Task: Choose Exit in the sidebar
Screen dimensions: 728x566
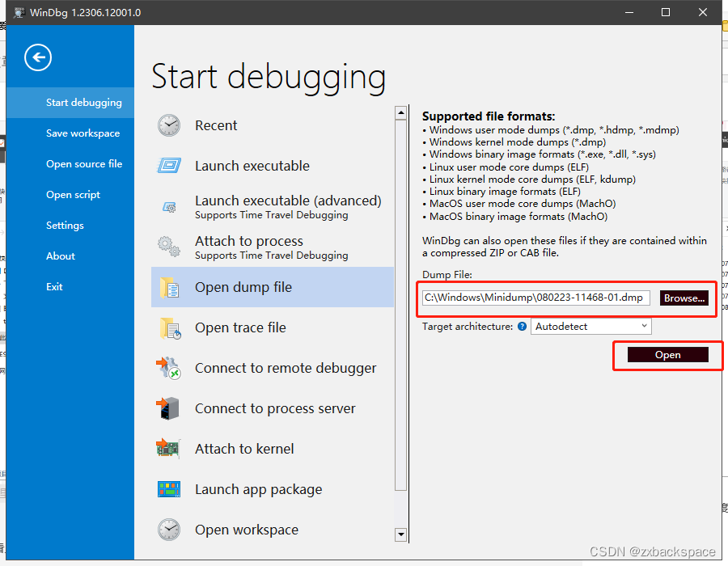Action: point(70,287)
